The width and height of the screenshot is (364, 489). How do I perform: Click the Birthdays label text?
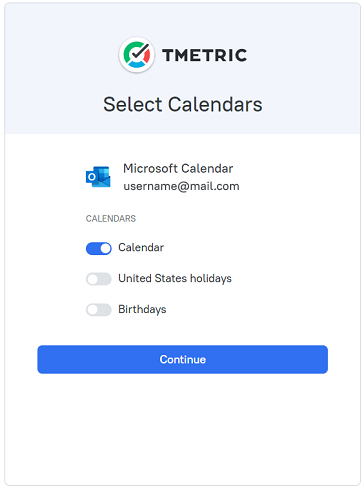click(142, 309)
